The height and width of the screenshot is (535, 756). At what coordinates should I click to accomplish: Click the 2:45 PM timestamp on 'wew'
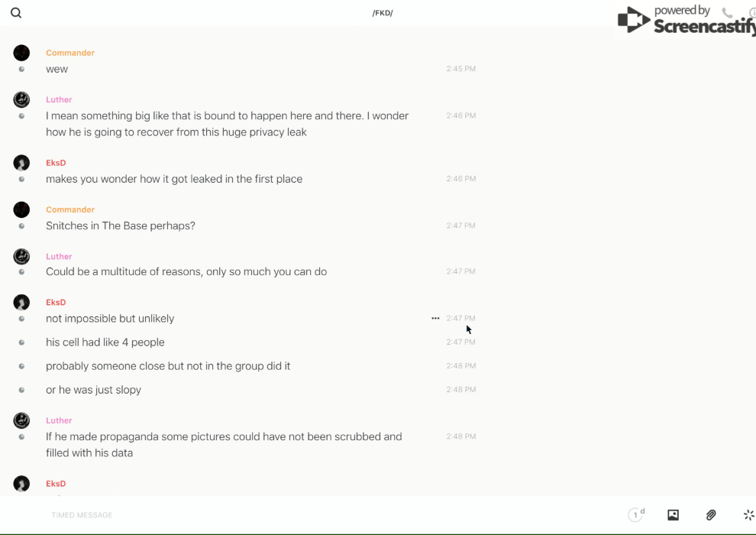click(x=460, y=69)
